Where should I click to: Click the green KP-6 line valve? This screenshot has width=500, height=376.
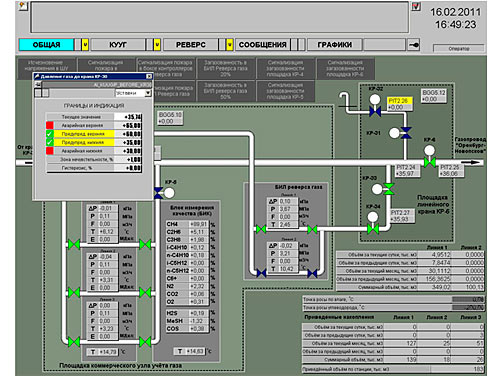point(430,162)
